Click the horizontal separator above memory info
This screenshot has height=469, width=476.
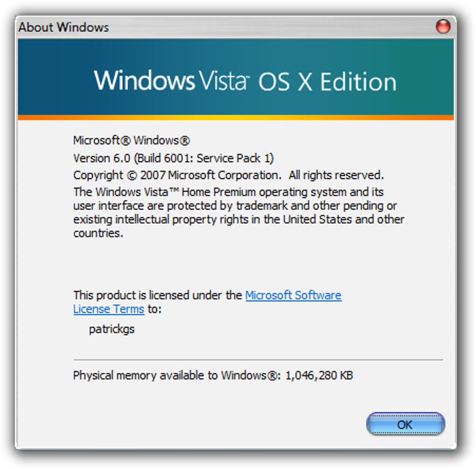259,360
